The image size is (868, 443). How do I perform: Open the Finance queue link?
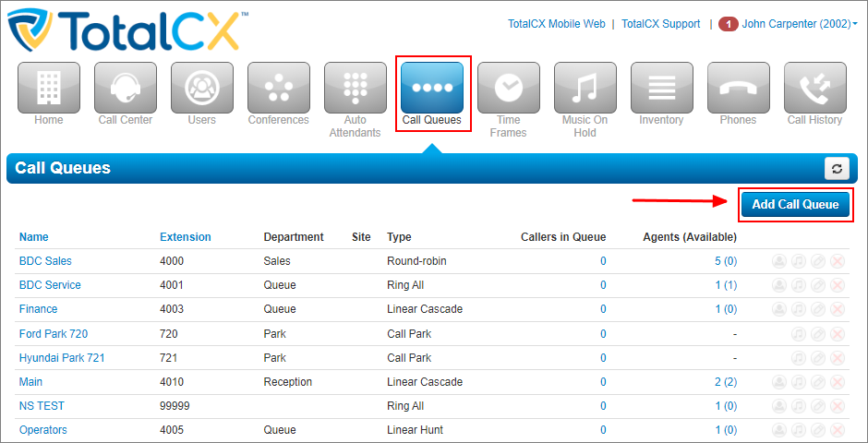(x=38, y=309)
